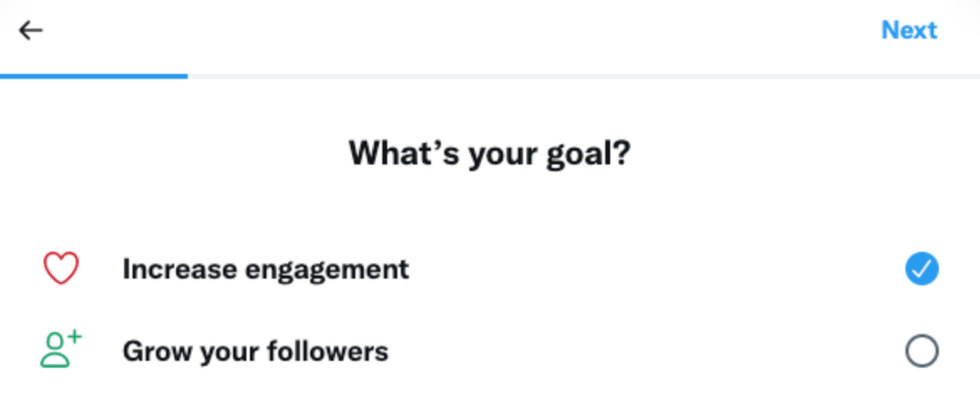The height and width of the screenshot is (397, 980).
Task: Choose the Increase engagement goal option
Action: click(x=266, y=269)
